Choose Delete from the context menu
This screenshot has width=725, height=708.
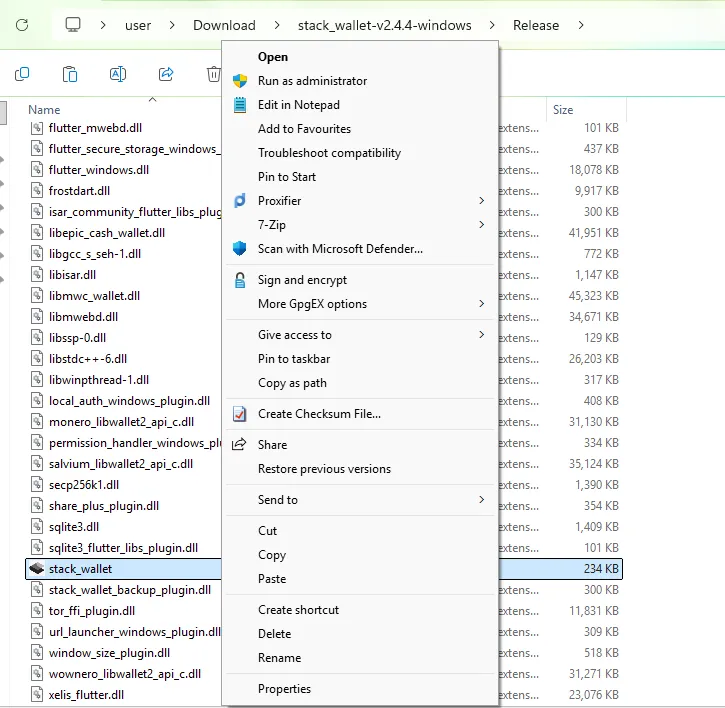click(x=360, y=634)
